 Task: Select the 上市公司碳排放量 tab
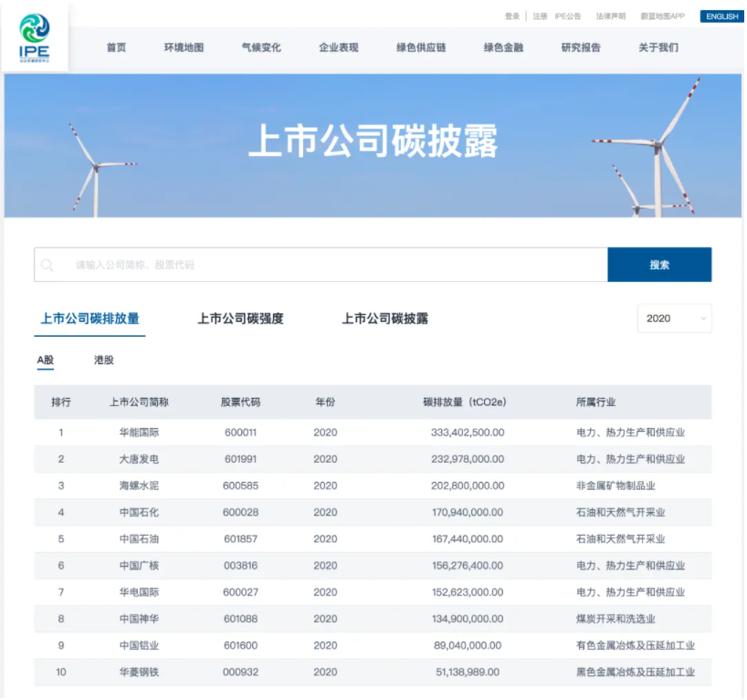tap(89, 319)
